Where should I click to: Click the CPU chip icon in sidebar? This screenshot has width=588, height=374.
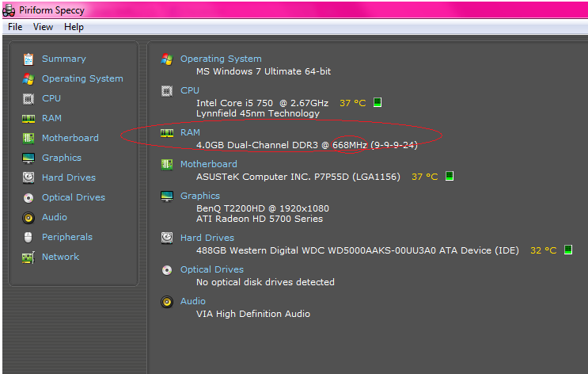28,99
